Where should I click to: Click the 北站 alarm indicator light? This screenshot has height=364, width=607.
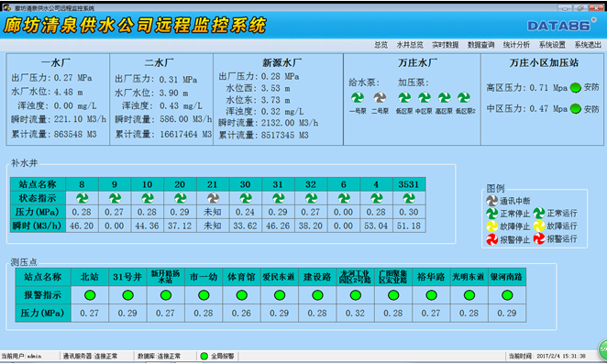point(90,295)
